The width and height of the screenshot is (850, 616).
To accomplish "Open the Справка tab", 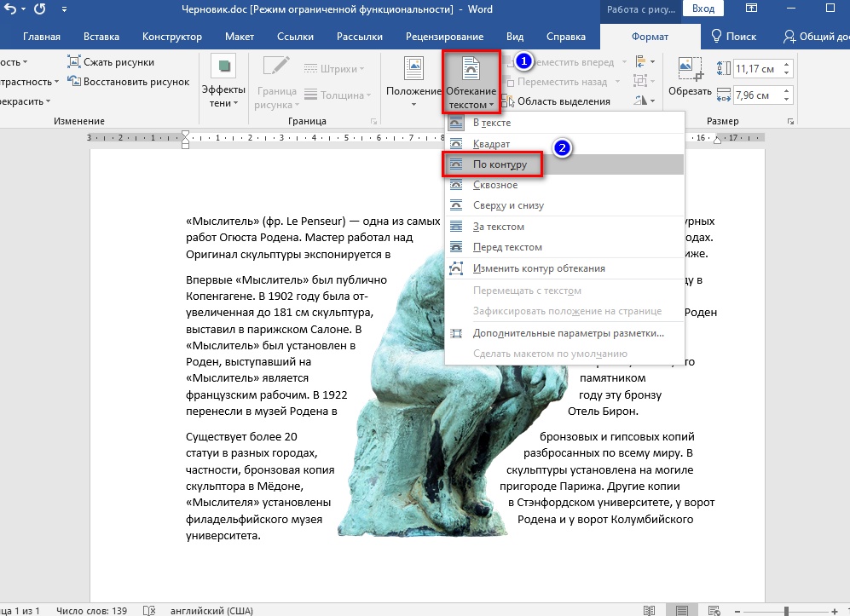I will pos(566,37).
